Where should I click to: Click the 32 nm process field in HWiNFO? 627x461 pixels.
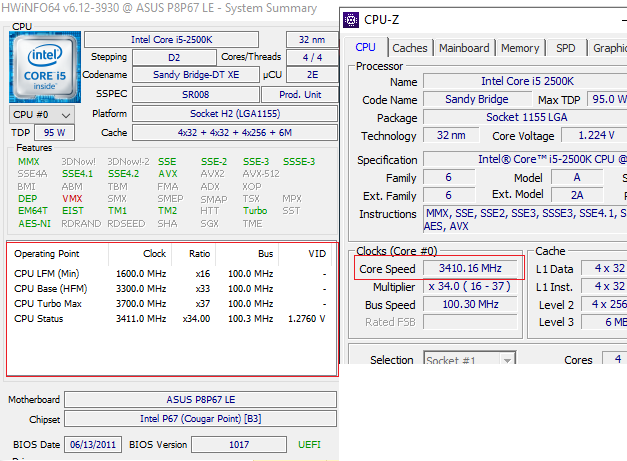click(x=312, y=40)
